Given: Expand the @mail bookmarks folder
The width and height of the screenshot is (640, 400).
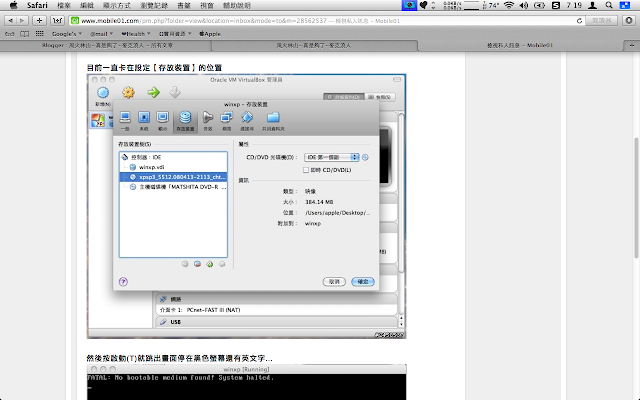Looking at the screenshot, I should tap(101, 34).
